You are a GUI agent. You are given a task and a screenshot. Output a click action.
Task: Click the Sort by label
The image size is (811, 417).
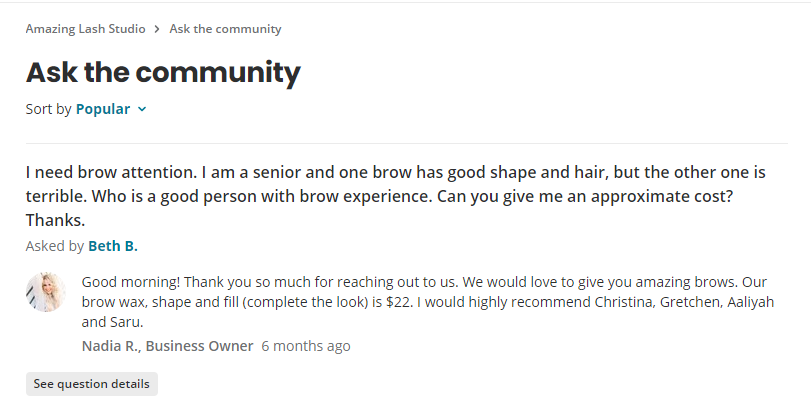point(48,109)
